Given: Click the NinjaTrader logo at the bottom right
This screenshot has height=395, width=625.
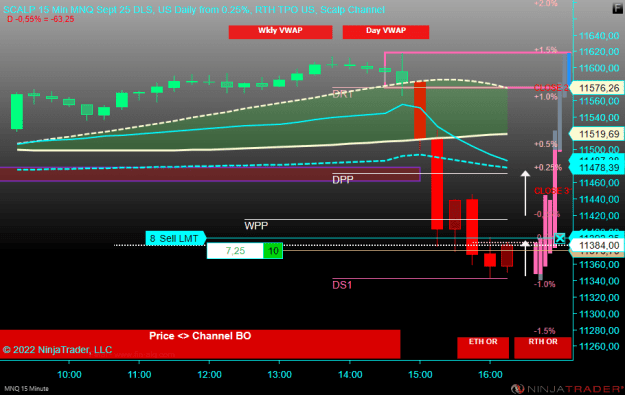Looking at the screenshot, I should [568, 389].
